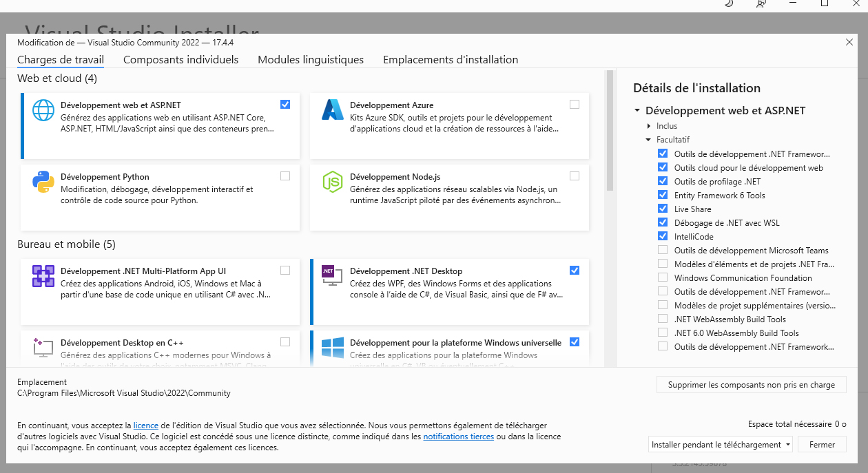The width and height of the screenshot is (868, 473).
Task: Check the Développement Node.js workload
Action: [x=575, y=176]
